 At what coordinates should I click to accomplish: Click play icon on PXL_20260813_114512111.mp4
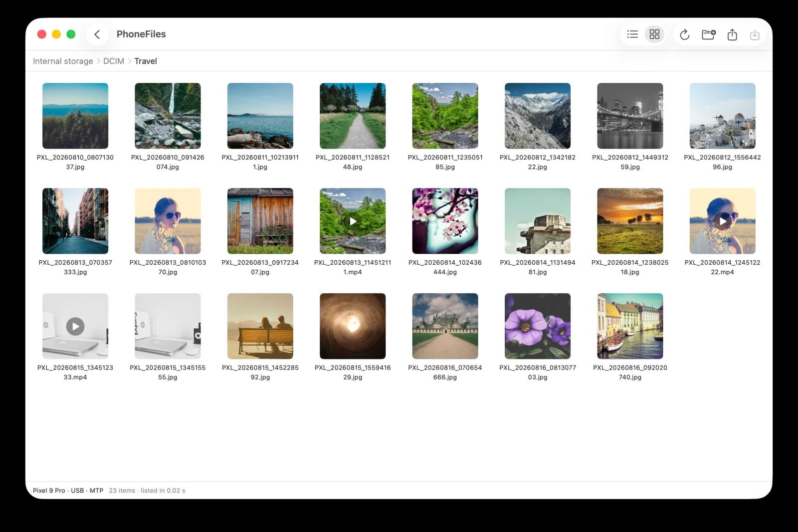click(x=353, y=221)
